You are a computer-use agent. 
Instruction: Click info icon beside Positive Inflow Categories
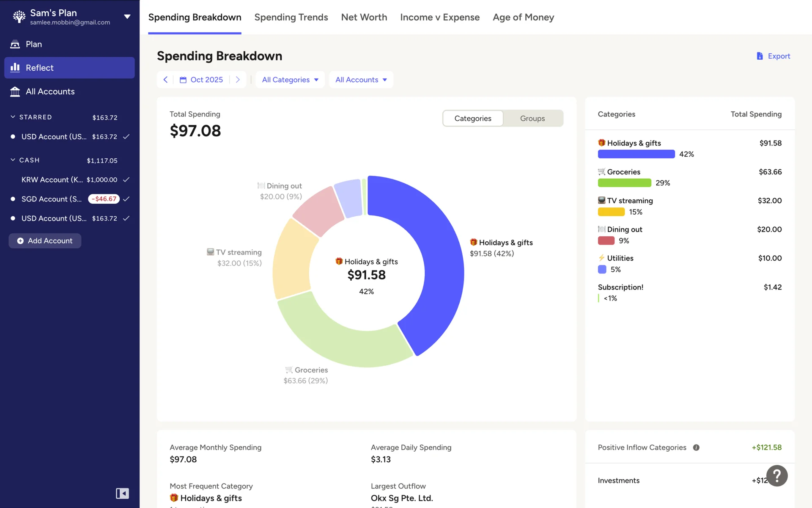click(696, 447)
